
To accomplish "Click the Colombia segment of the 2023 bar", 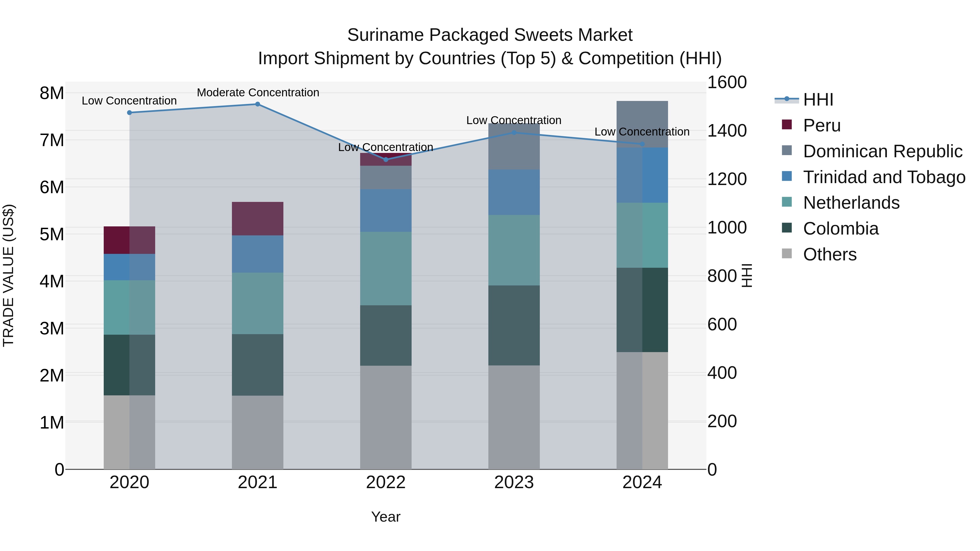I will point(514,325).
